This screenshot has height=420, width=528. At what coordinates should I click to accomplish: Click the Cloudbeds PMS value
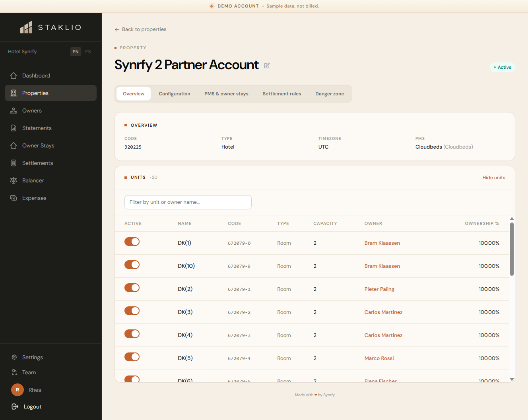(x=444, y=147)
